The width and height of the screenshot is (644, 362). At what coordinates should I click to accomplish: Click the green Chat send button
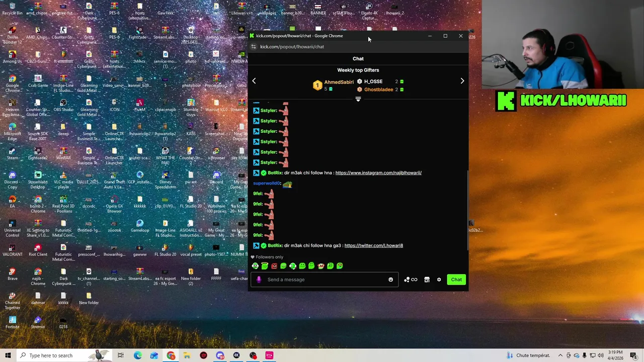click(x=456, y=280)
